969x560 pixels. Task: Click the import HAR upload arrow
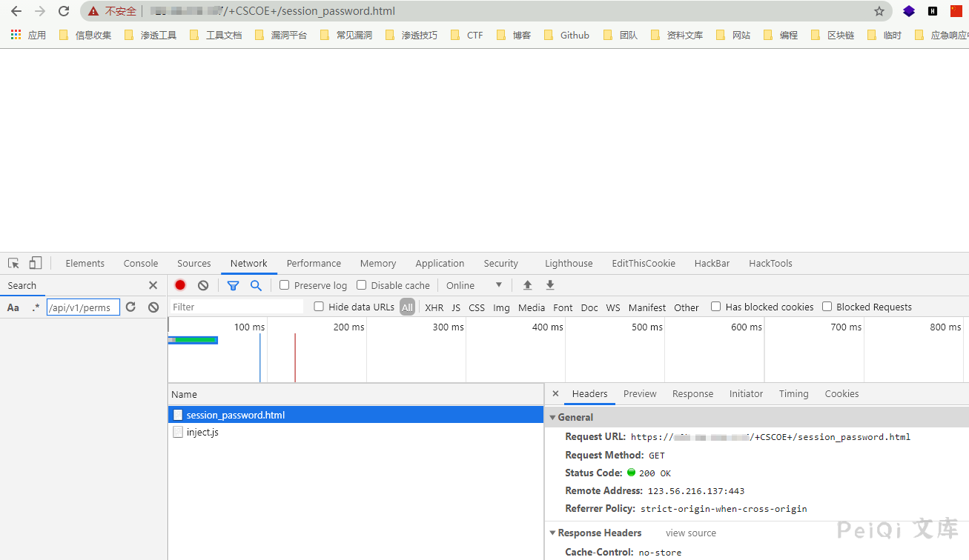(528, 285)
